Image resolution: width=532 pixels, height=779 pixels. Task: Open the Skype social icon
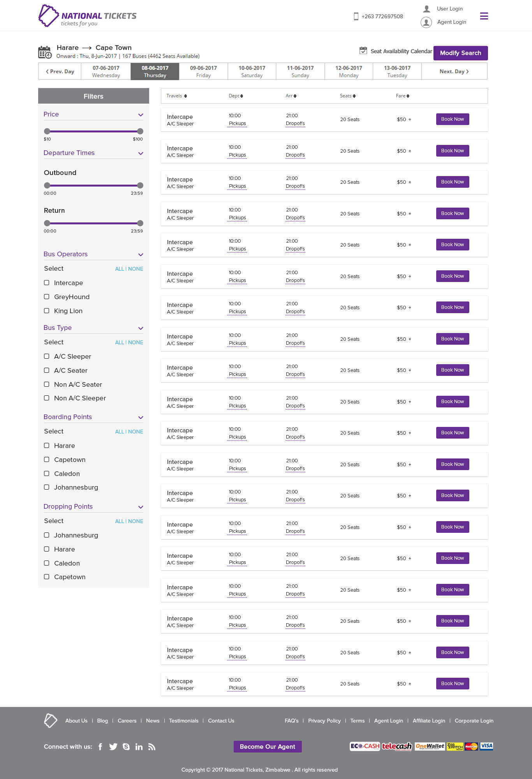coord(126,747)
